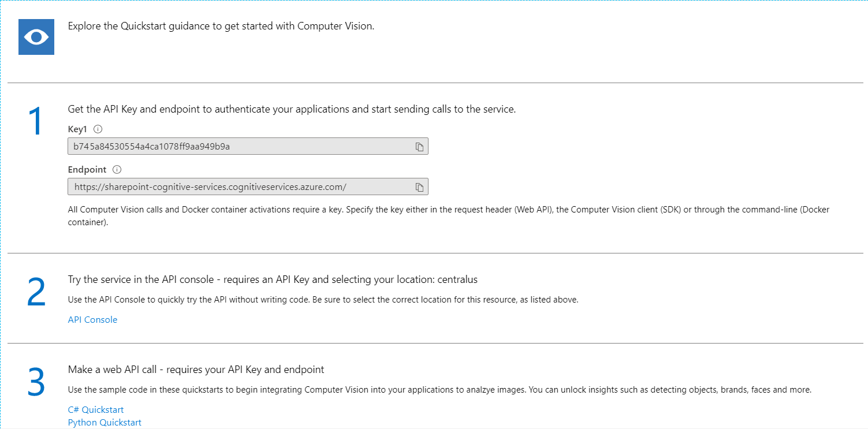
Task: Click the Get the API Key heading
Action: click(292, 109)
